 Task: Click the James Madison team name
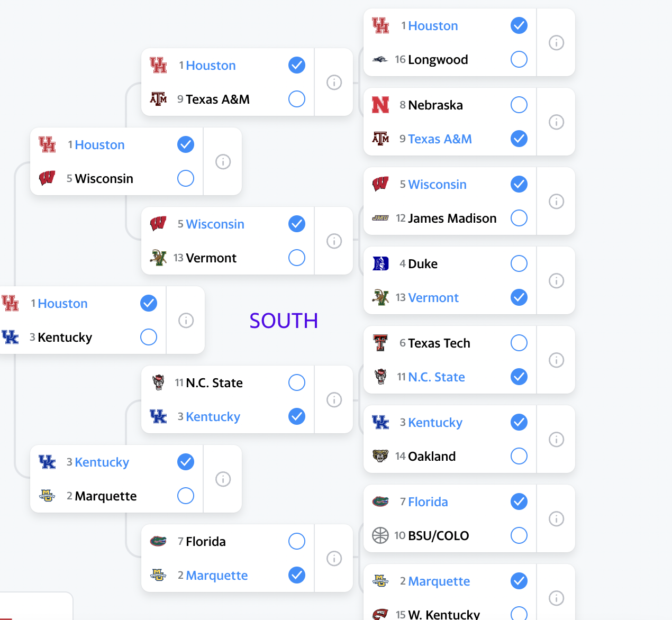pos(452,218)
